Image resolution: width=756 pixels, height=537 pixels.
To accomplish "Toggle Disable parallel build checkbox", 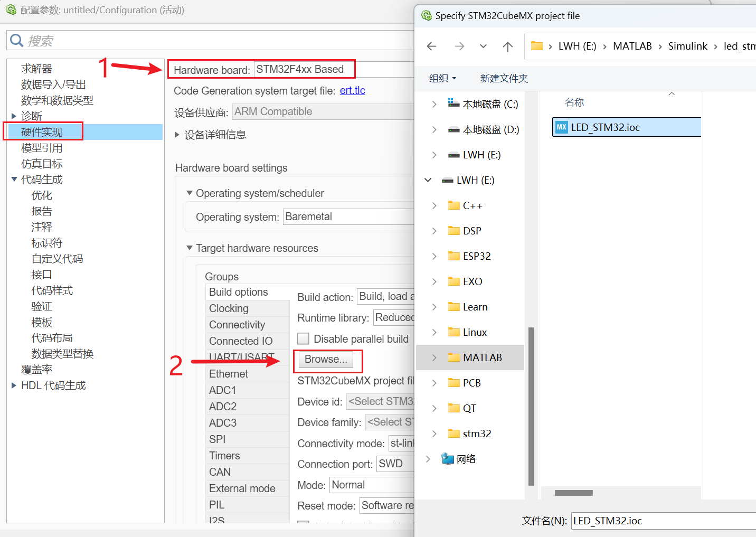I will (x=303, y=338).
